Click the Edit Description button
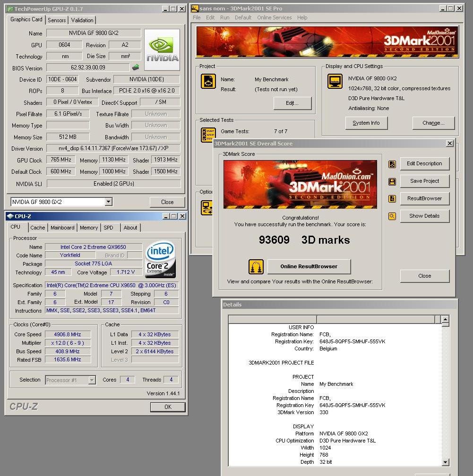 pos(424,163)
